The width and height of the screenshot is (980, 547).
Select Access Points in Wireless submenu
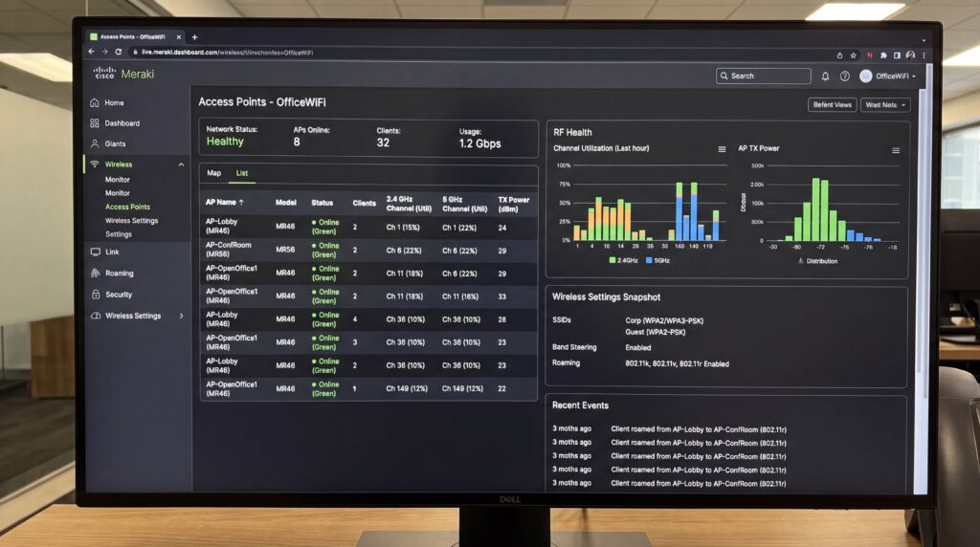tap(127, 207)
